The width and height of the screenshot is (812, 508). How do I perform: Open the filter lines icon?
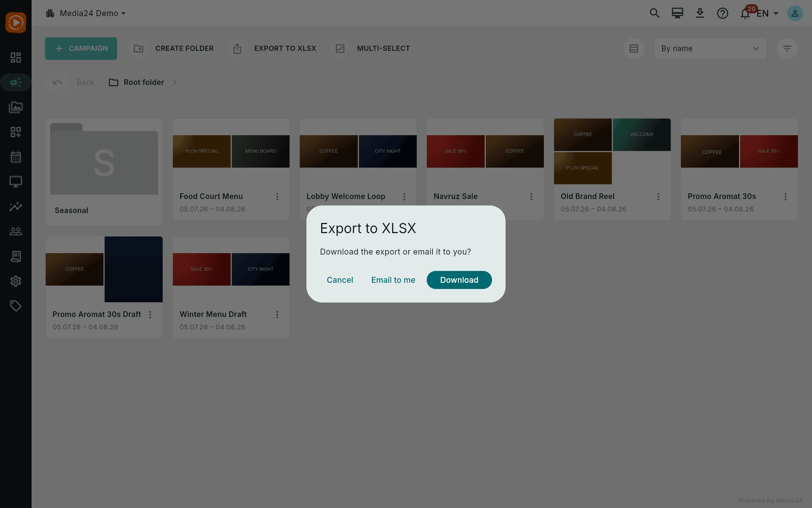click(x=787, y=48)
